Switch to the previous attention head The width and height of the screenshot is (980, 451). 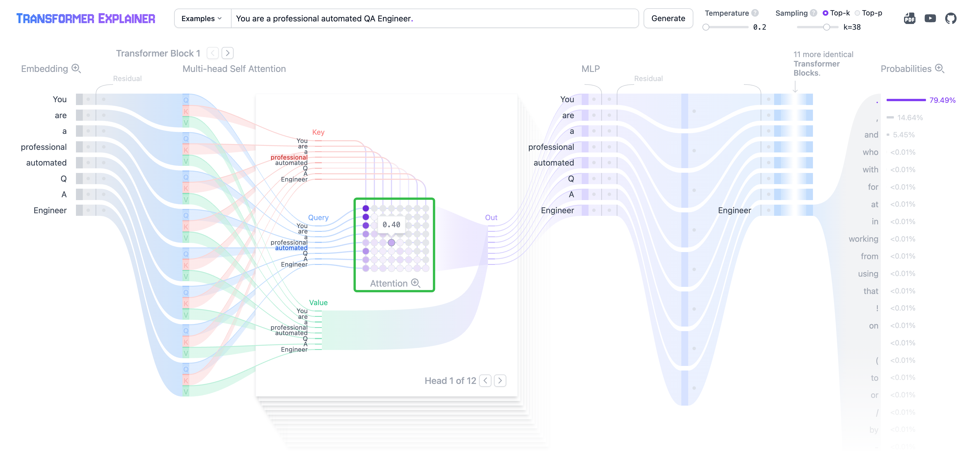[x=485, y=381]
